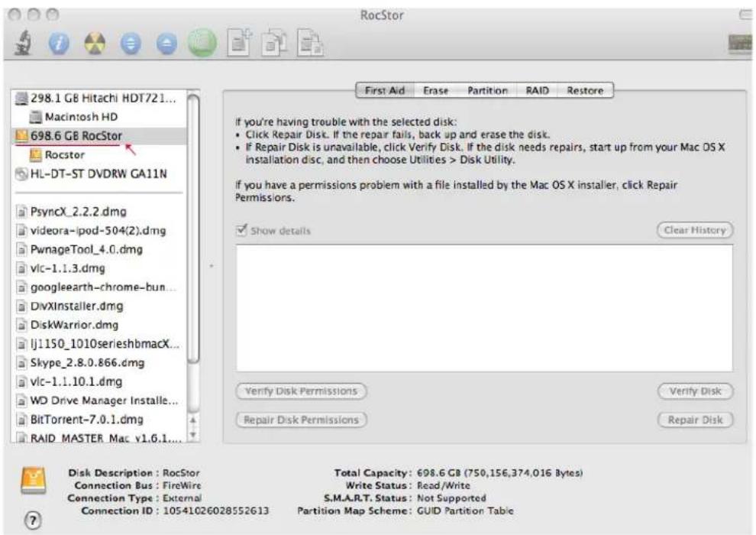
Task: Select videora-ipod-504(2).dmg image
Action: [x=99, y=231]
